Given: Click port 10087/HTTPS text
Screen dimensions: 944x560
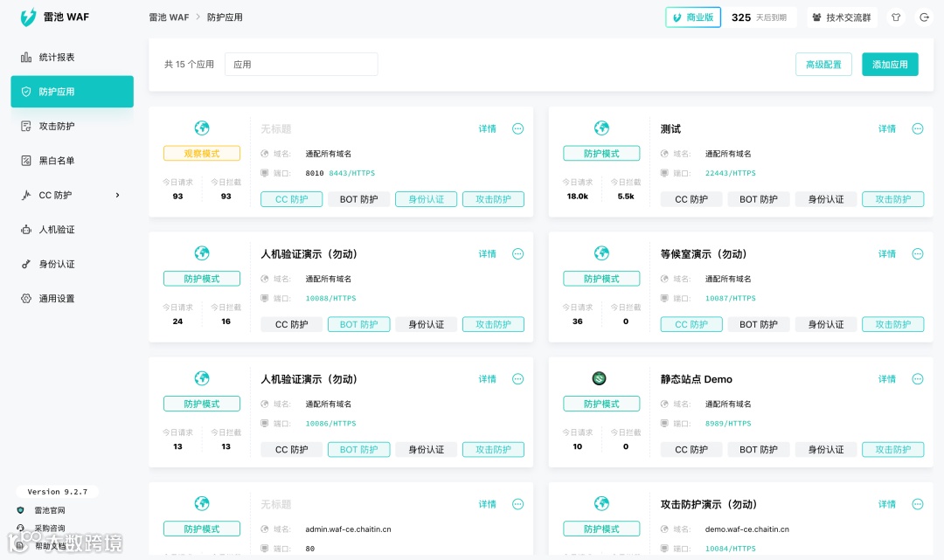Looking at the screenshot, I should point(730,298).
